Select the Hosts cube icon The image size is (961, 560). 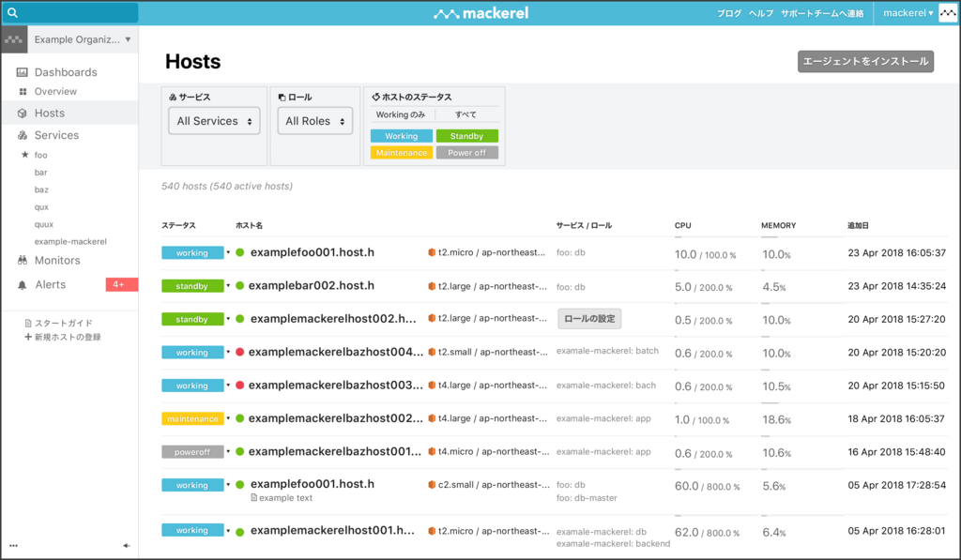pos(23,114)
